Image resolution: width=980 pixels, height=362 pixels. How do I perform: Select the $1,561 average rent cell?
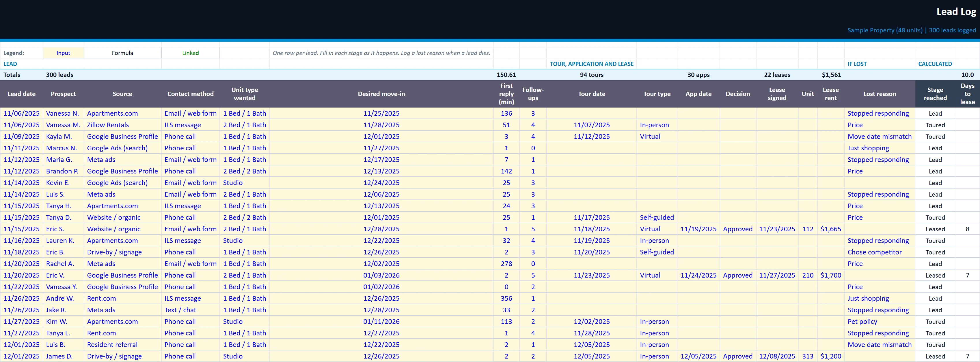[x=831, y=75]
